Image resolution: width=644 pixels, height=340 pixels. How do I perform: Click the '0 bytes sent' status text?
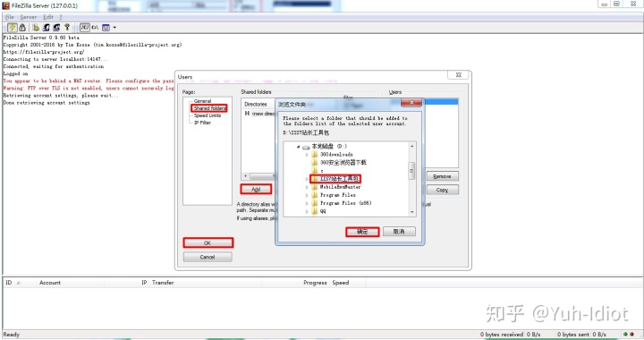(x=573, y=335)
